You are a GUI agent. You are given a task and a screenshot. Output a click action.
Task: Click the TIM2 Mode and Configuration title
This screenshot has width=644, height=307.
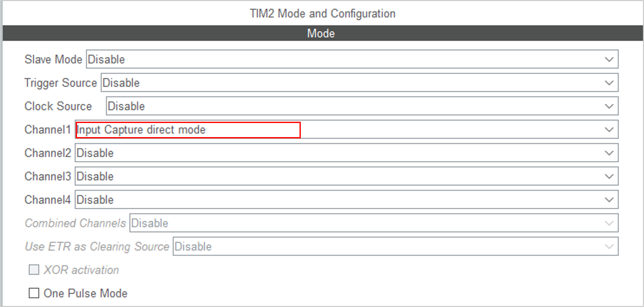pos(322,14)
